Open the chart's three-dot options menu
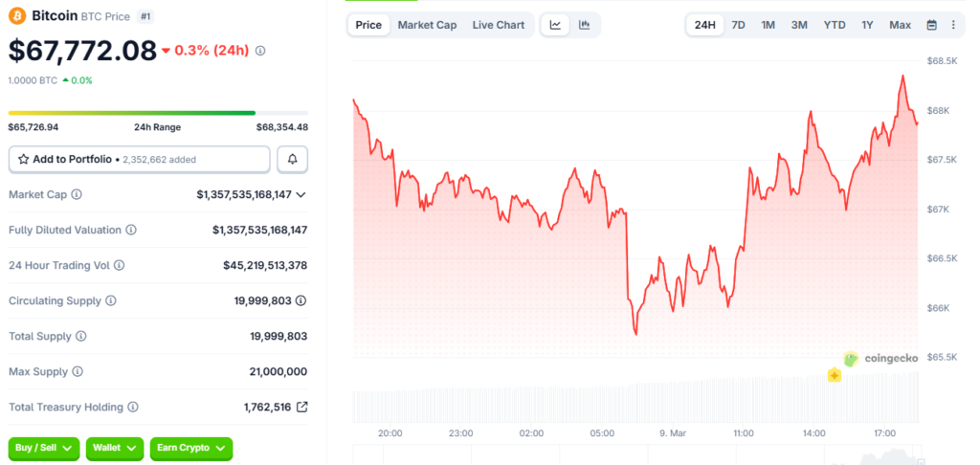This screenshot has width=980, height=465. click(x=953, y=25)
